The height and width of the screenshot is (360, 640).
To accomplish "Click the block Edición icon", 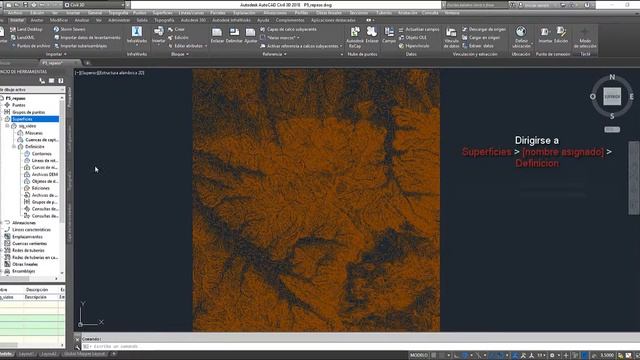I will [x=171, y=38].
